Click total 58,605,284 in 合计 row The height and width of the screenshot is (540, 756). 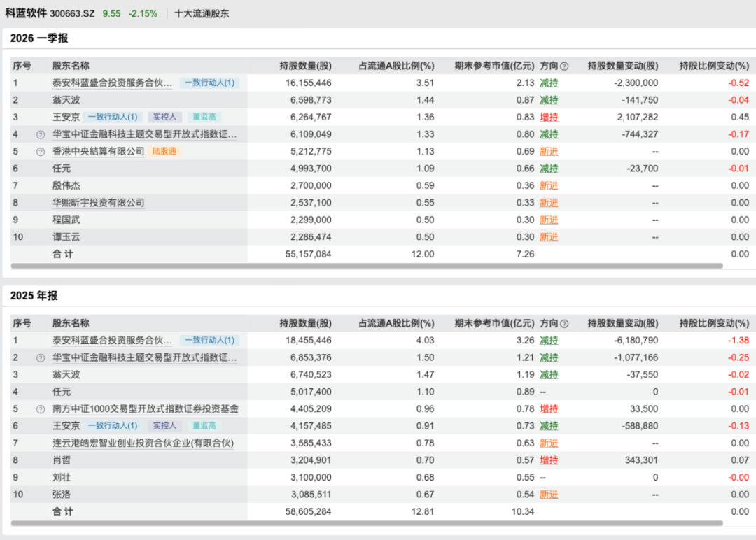308,511
